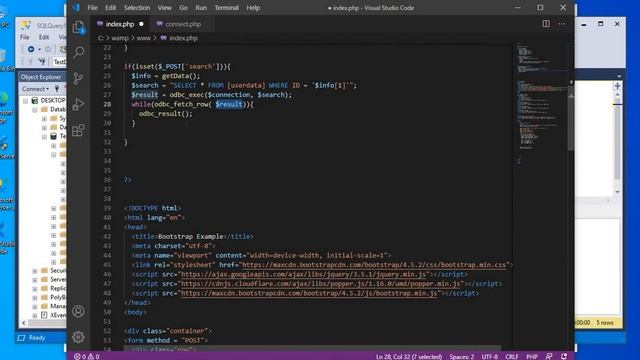Open the Extensions view

78,131
